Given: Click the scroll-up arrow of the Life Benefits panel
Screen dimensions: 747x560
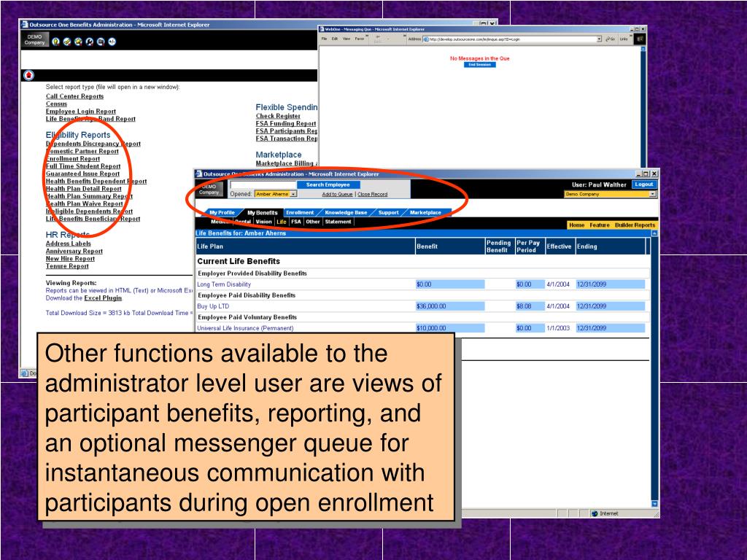Looking at the screenshot, I should [x=654, y=233].
